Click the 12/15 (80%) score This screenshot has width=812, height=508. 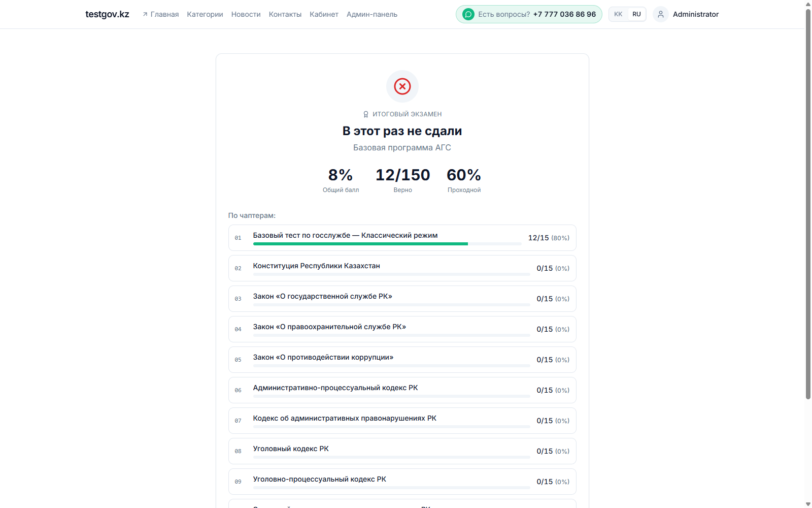(x=549, y=238)
